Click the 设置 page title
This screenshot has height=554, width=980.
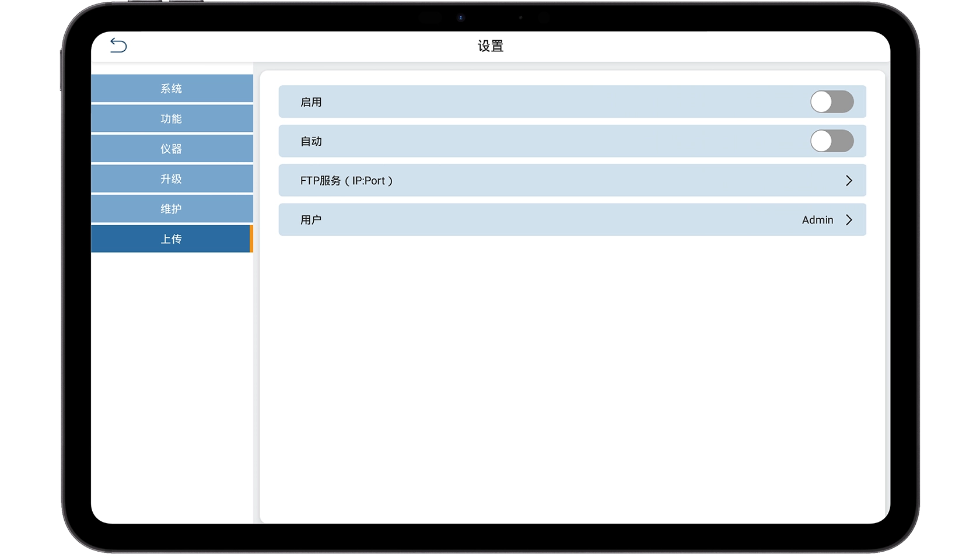click(490, 46)
